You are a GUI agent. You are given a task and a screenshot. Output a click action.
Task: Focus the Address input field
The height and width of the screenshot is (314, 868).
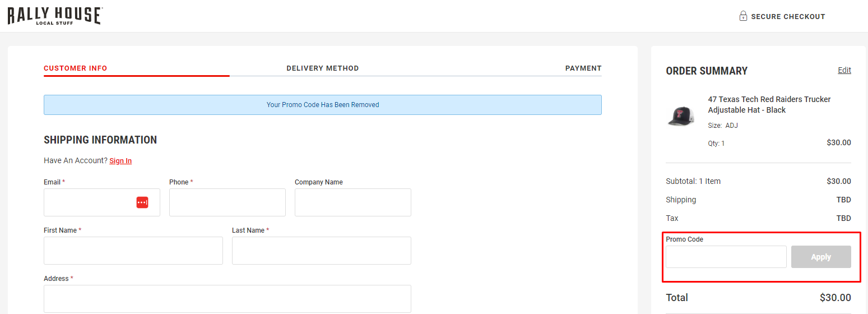click(228, 299)
